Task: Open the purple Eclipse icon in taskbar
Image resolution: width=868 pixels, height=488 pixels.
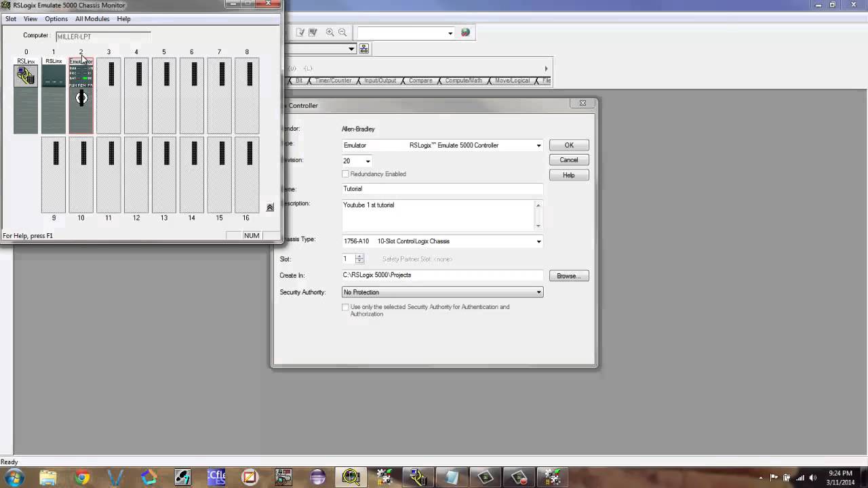Action: click(317, 477)
